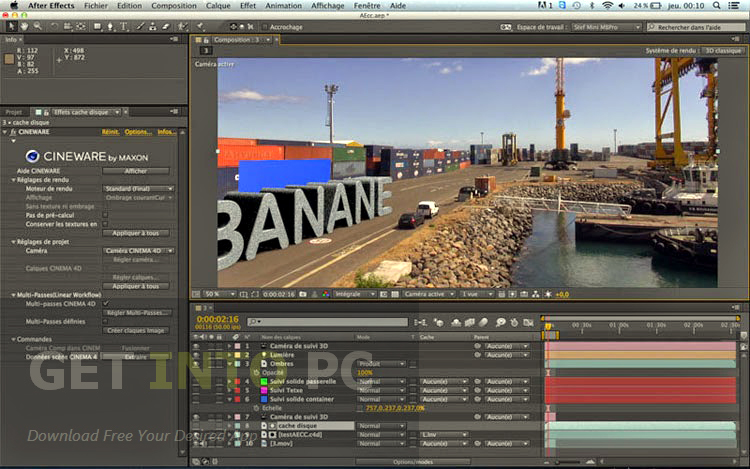Select the Text (T) tool
The width and height of the screenshot is (750, 469).
pos(123,27)
